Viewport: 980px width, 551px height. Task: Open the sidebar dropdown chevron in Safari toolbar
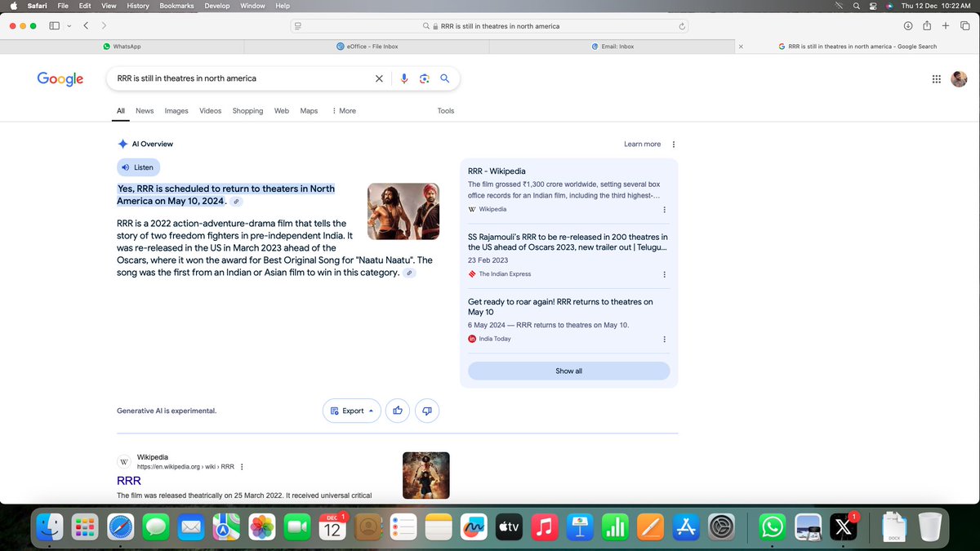[x=69, y=26]
